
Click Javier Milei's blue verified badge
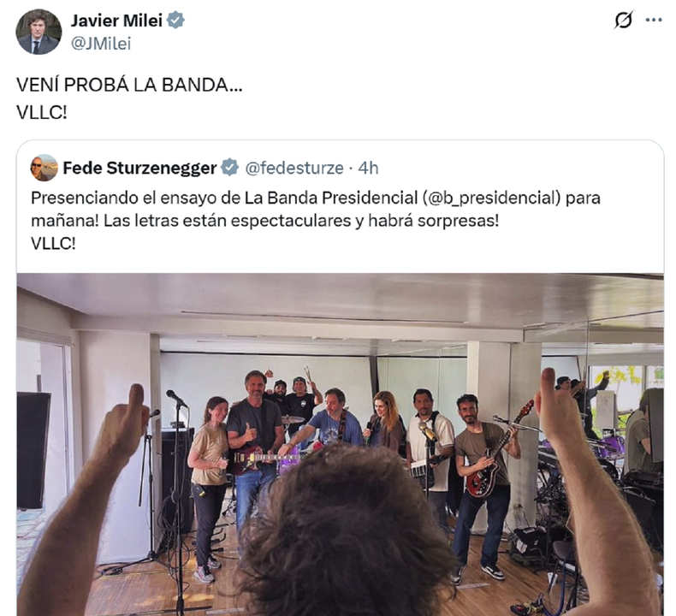click(x=175, y=21)
